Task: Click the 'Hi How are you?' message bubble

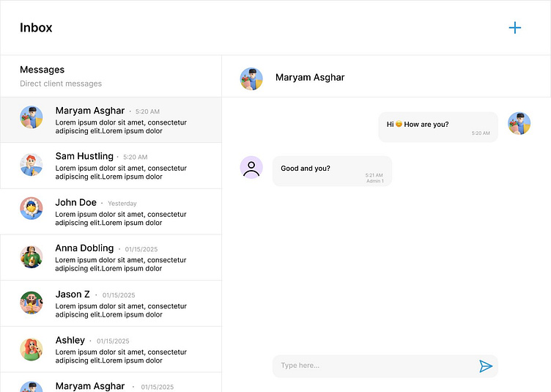Action: (438, 127)
